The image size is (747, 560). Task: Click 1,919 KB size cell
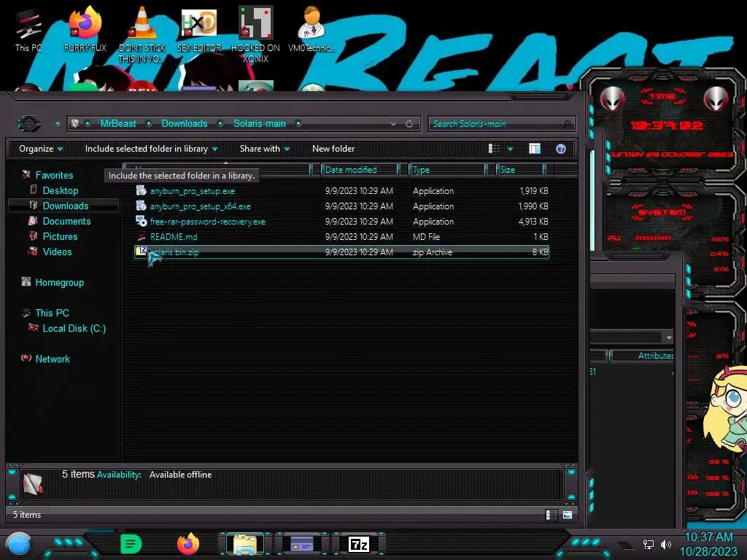click(x=533, y=190)
